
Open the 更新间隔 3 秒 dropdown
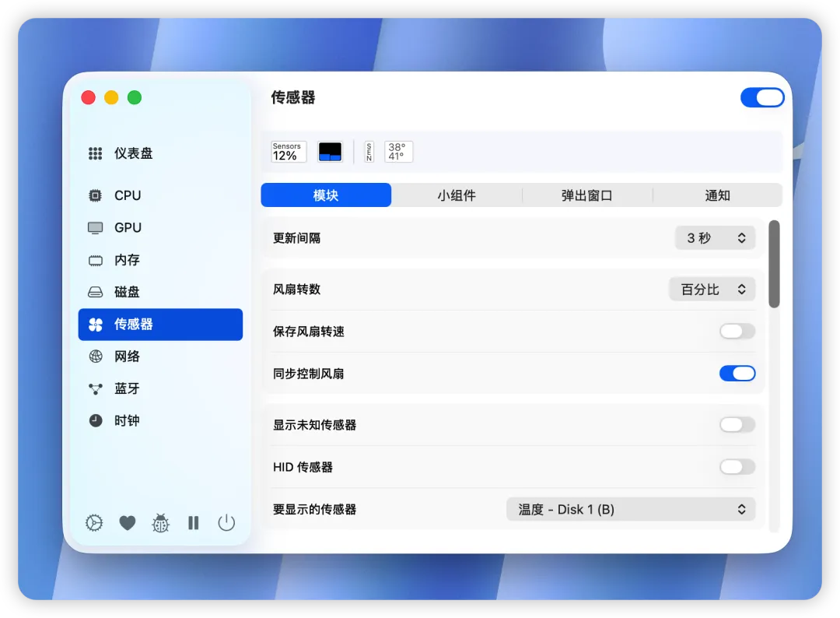(716, 238)
